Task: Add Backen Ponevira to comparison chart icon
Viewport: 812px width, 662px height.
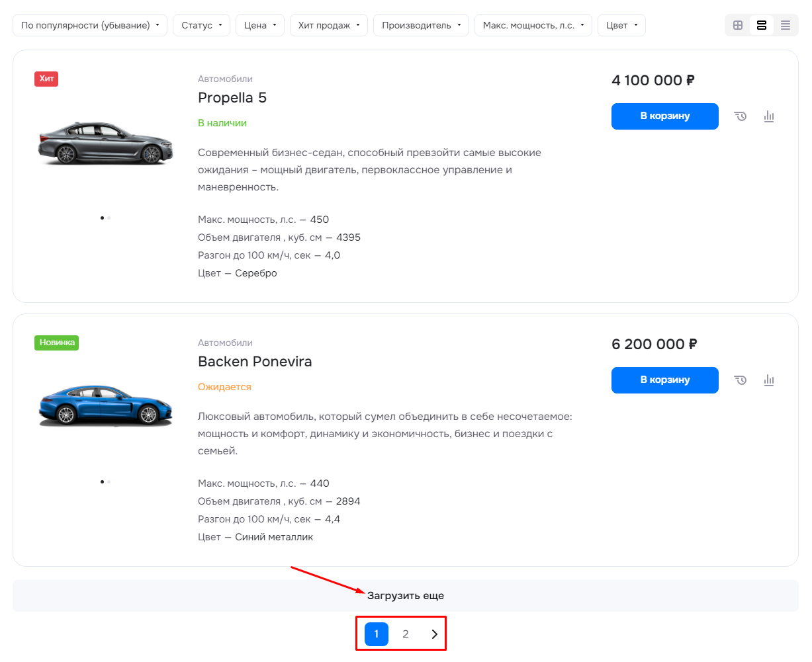Action: [769, 380]
